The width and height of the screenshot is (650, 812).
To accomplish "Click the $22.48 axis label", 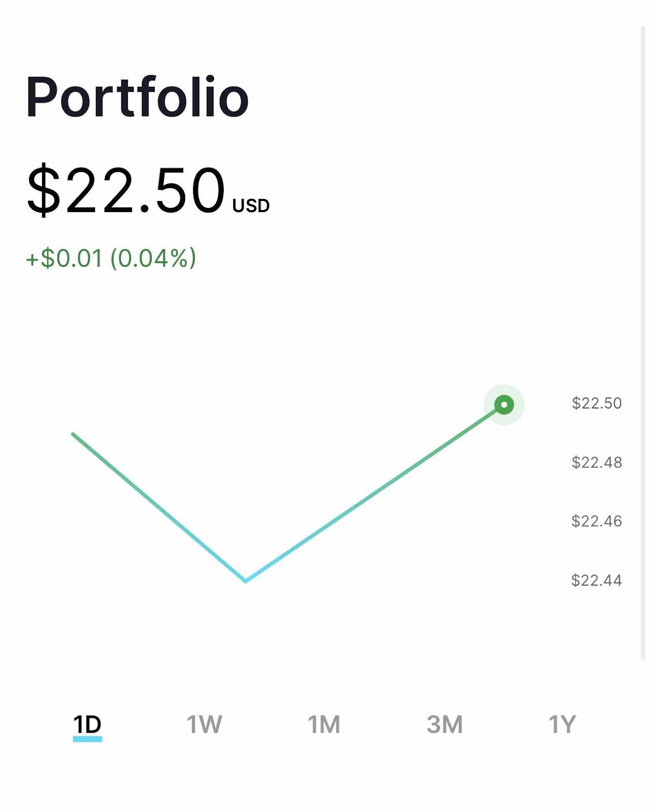I will (x=597, y=462).
